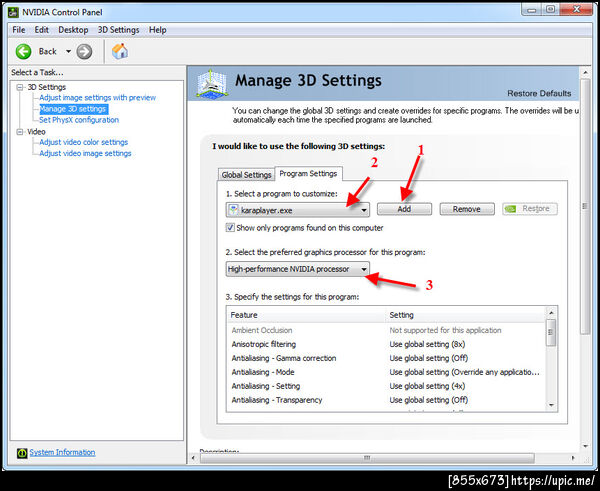Image resolution: width=600 pixels, height=491 pixels.
Task: Click the feature list vertical scrollbar thumb
Action: coord(551,332)
